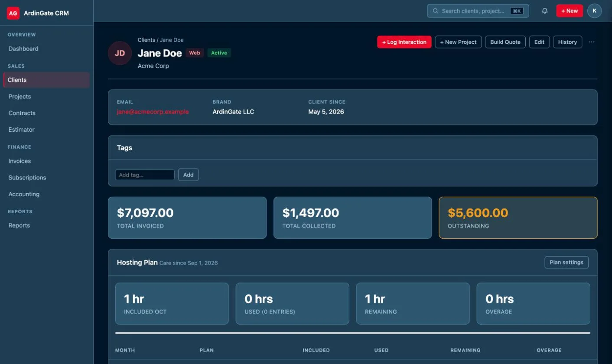Open the more options ellipsis menu
612x364 pixels.
pos(592,42)
